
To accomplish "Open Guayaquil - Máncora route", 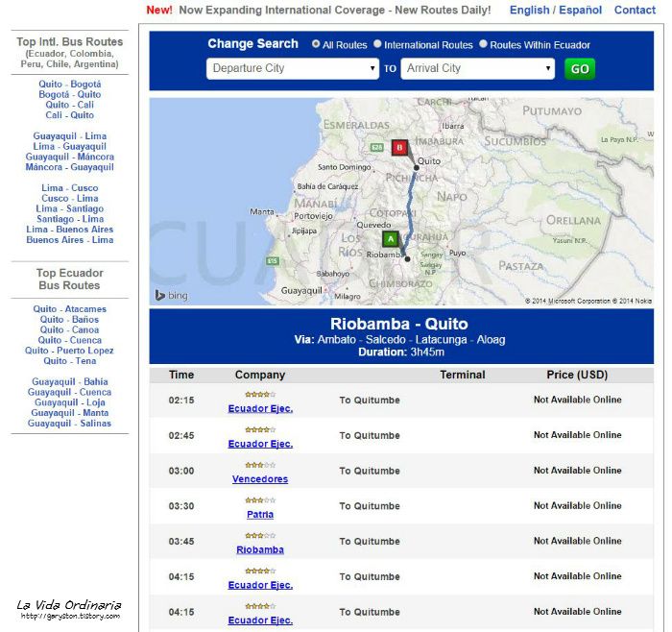I will coord(70,157).
